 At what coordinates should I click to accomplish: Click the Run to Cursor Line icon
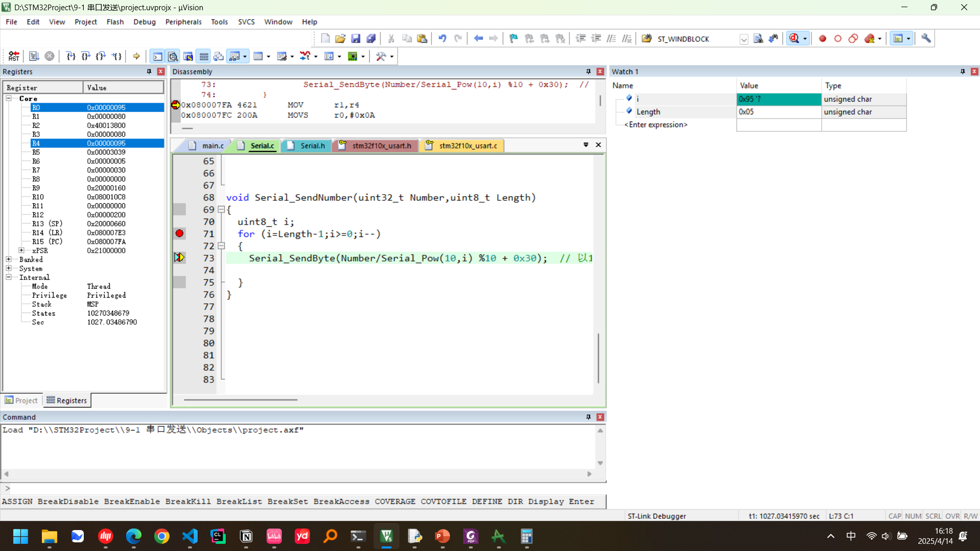pos(117,56)
